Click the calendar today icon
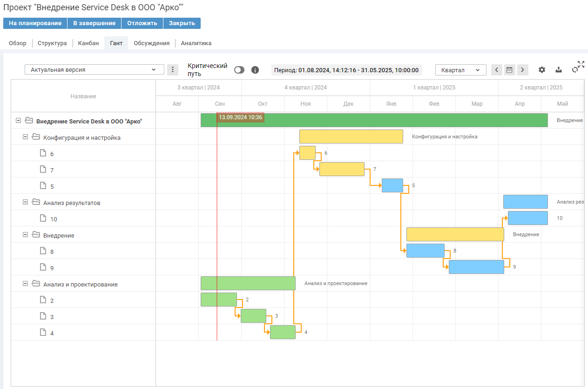The image size is (588, 389). [509, 70]
